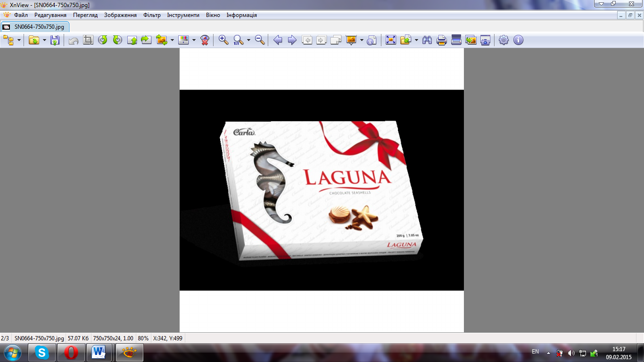Expand the Open file recent dropdown arrow
This screenshot has height=362, width=644.
tap(44, 40)
